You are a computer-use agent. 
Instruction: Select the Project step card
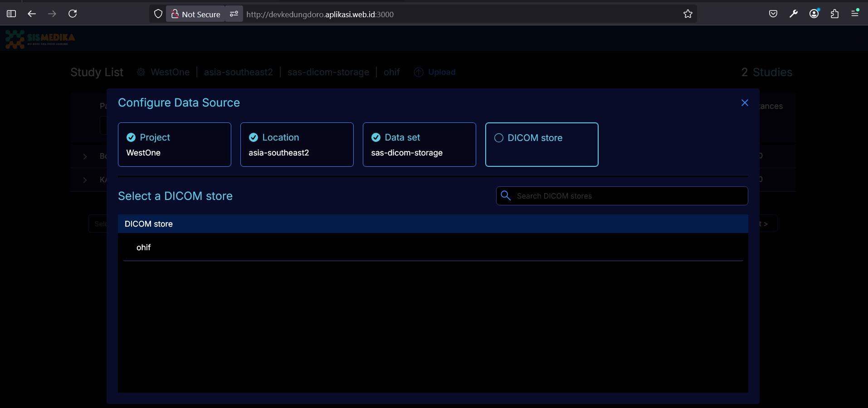click(175, 145)
